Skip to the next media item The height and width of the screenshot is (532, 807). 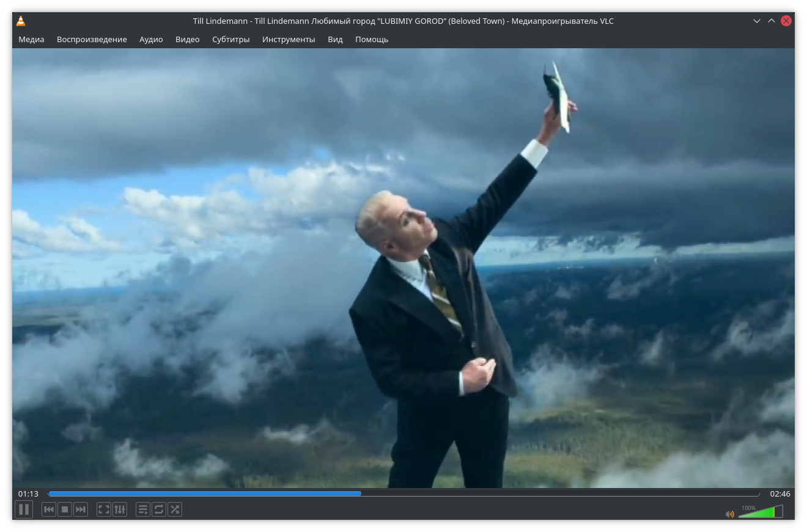click(81, 509)
